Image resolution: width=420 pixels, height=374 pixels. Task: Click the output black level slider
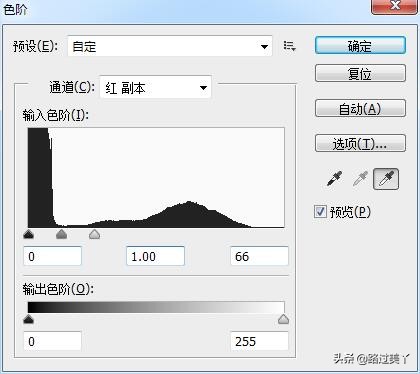point(29,319)
